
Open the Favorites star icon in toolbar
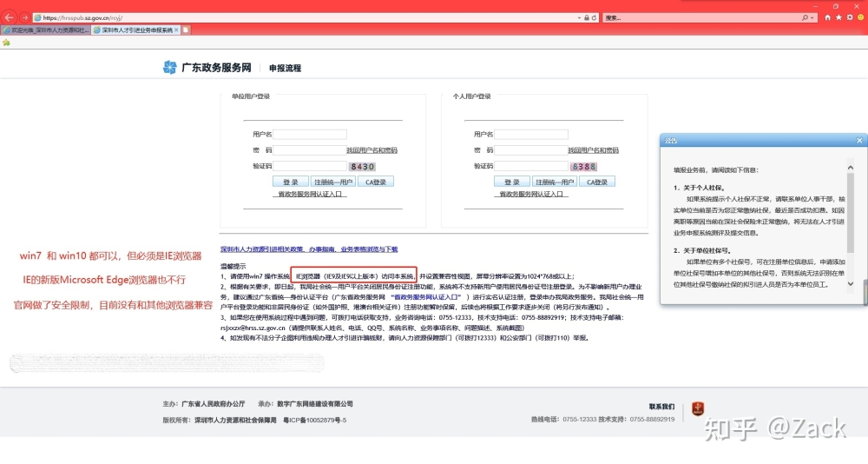pyautogui.click(x=838, y=17)
